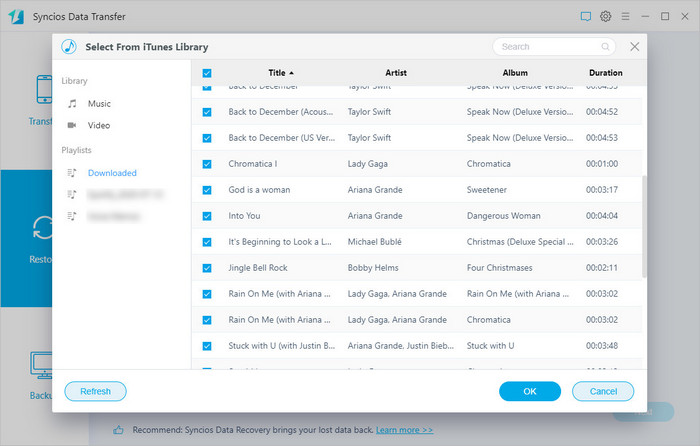Image resolution: width=700 pixels, height=446 pixels.
Task: Uncheck the Jingle Bell Rock checkbox
Action: coord(207,268)
